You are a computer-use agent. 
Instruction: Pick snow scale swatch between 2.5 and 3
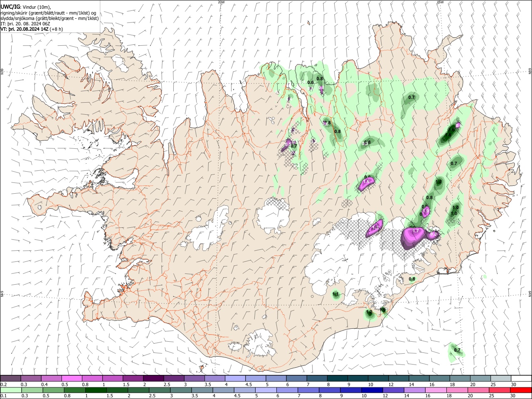[173, 378]
